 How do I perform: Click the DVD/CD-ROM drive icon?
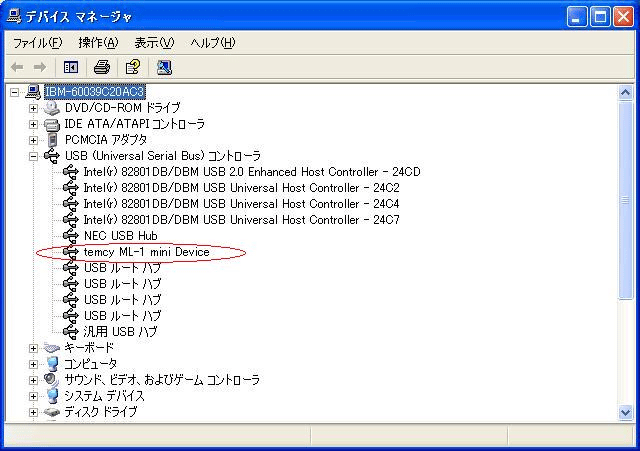pos(52,108)
